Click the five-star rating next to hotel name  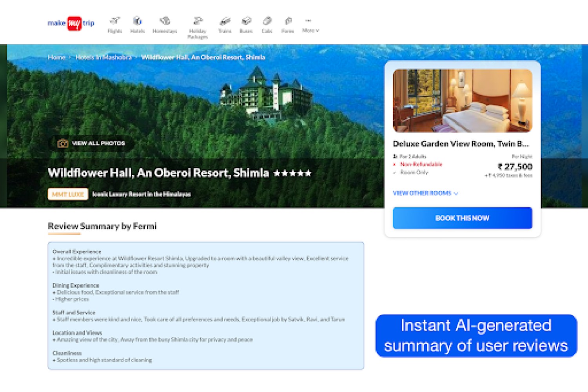click(292, 173)
